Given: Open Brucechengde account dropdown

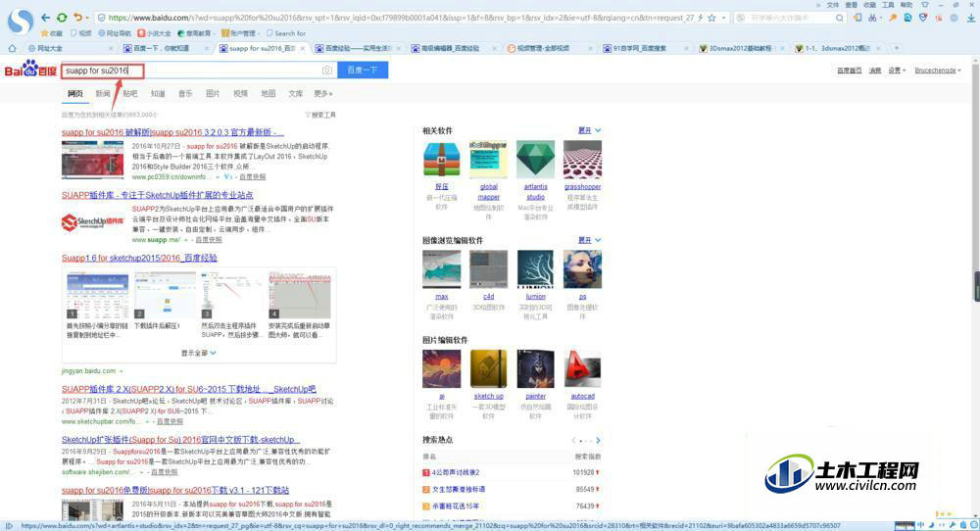Looking at the screenshot, I should (938, 71).
